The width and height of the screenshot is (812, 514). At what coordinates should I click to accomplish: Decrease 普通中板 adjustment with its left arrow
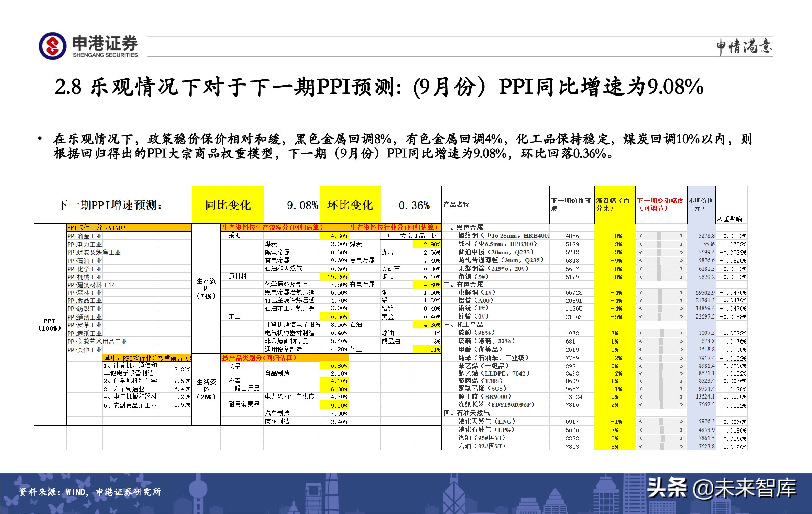tap(641, 253)
